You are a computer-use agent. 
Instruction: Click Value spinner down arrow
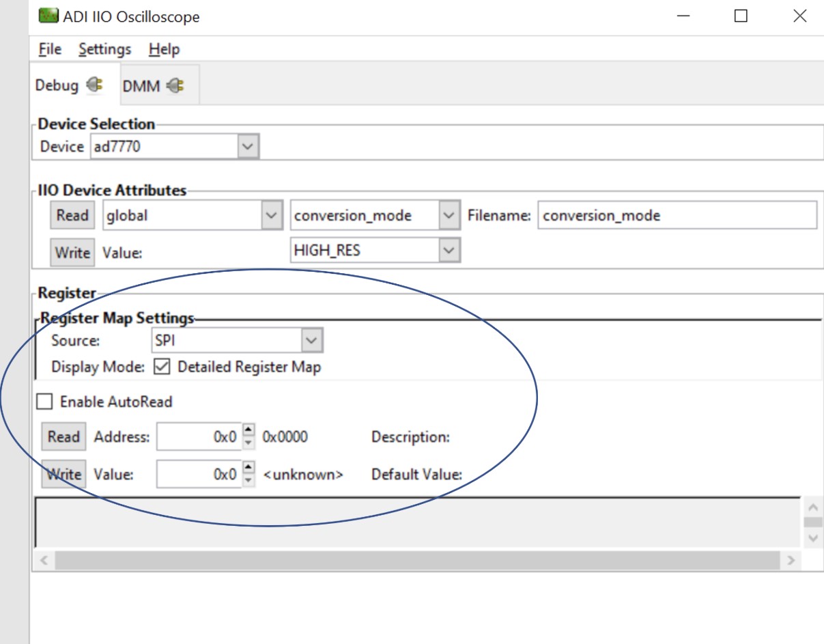point(248,480)
